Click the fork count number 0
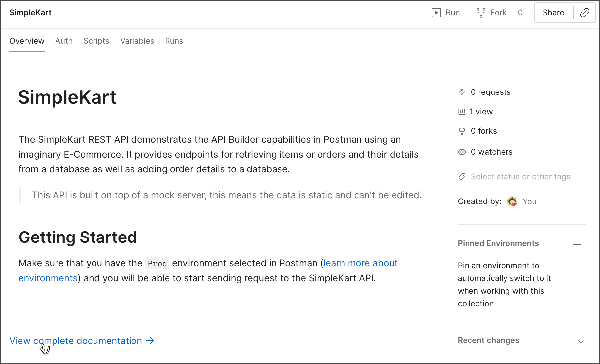Screen dimensions: 600x364 [520, 13]
